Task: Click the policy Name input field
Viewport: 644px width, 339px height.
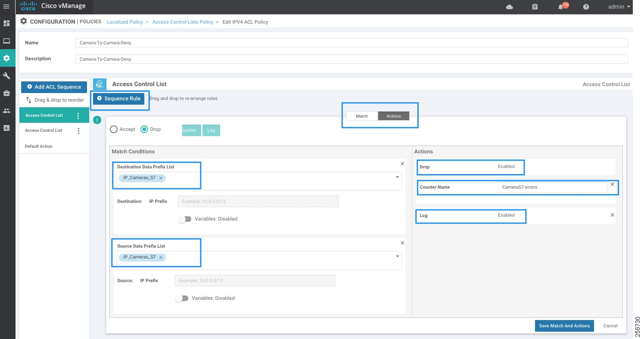Action: click(352, 43)
